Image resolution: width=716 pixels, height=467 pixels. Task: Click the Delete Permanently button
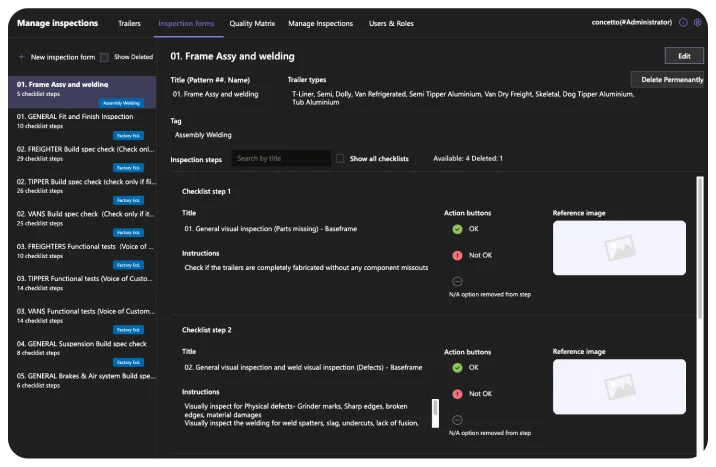pyautogui.click(x=671, y=79)
